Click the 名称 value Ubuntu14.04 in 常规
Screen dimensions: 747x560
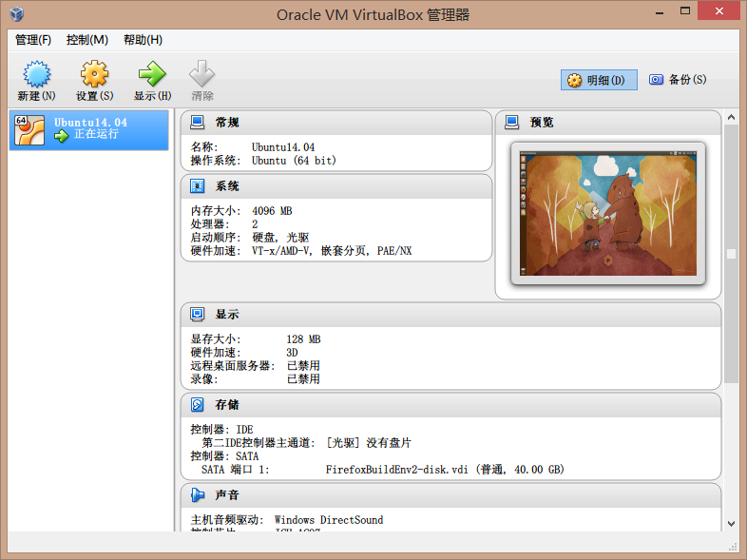pyautogui.click(x=283, y=147)
